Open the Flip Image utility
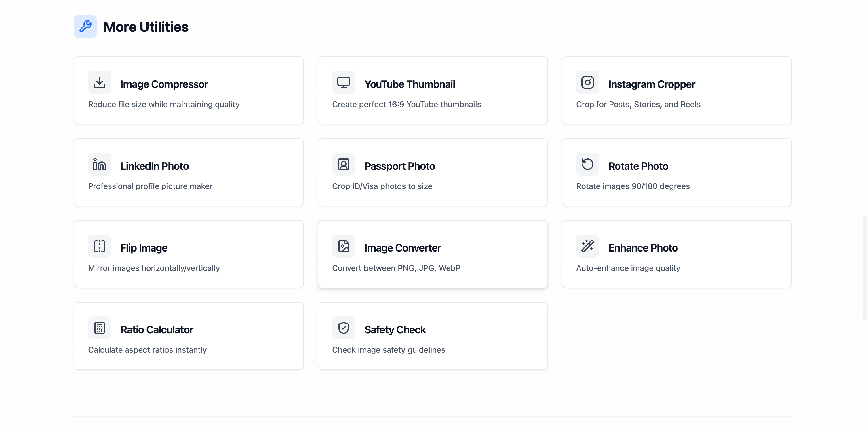The height and width of the screenshot is (427, 868). tap(189, 254)
